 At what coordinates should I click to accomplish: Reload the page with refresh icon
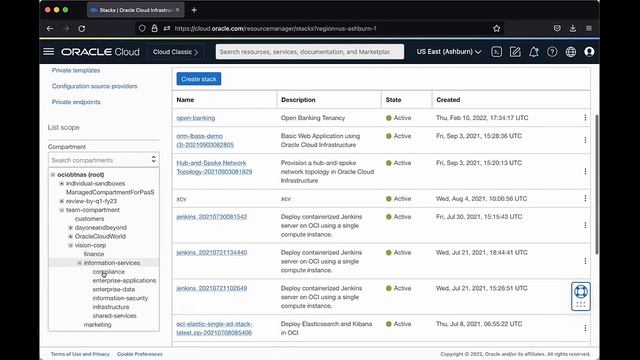(82, 29)
